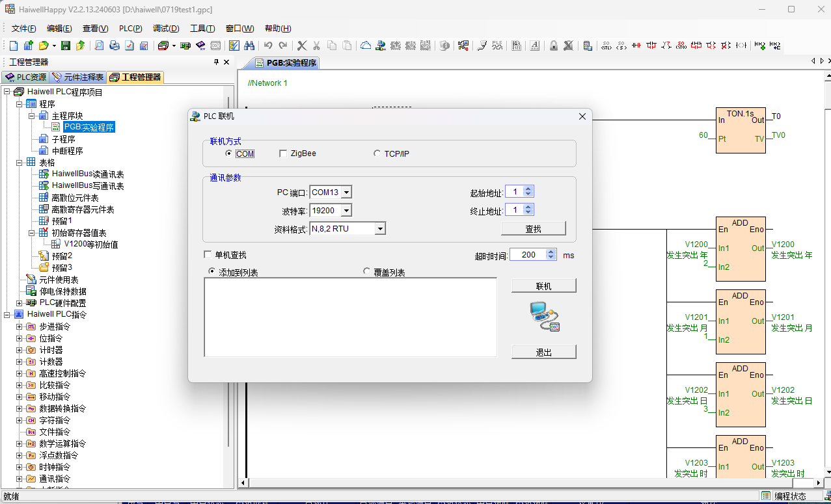Click the green Save floppy-disk icon
831x504 pixels.
(x=65, y=46)
